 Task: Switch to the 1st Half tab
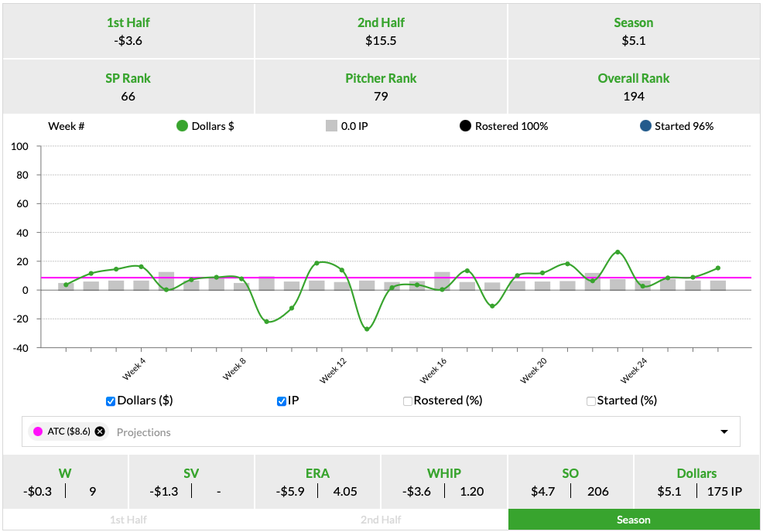pyautogui.click(x=128, y=520)
